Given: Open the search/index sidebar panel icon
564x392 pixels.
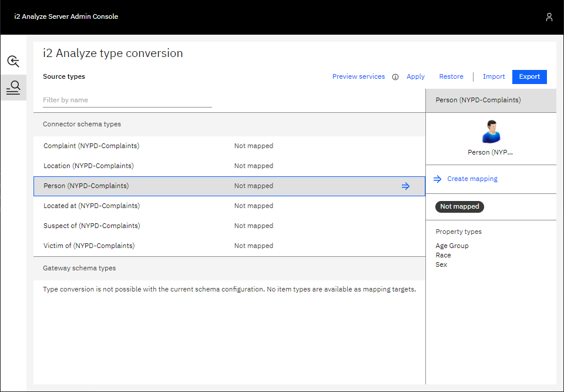Looking at the screenshot, I should [x=13, y=87].
